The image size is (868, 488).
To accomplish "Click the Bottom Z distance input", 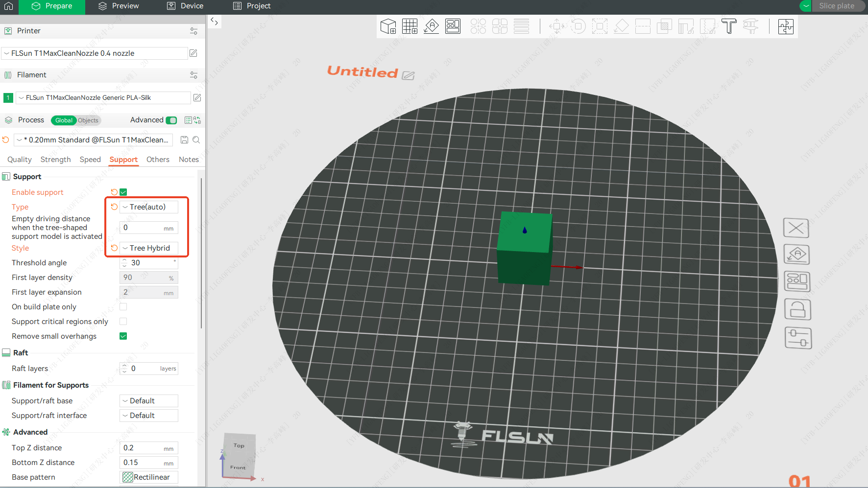I will (149, 463).
